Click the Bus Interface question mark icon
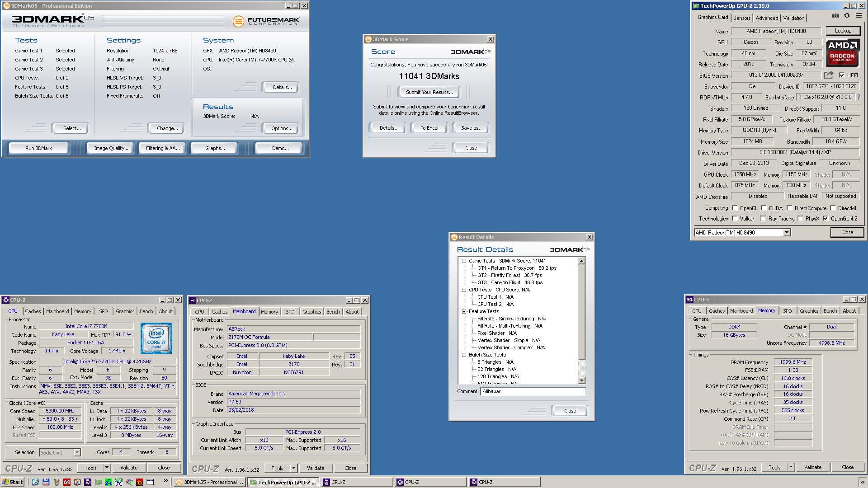 (858, 97)
